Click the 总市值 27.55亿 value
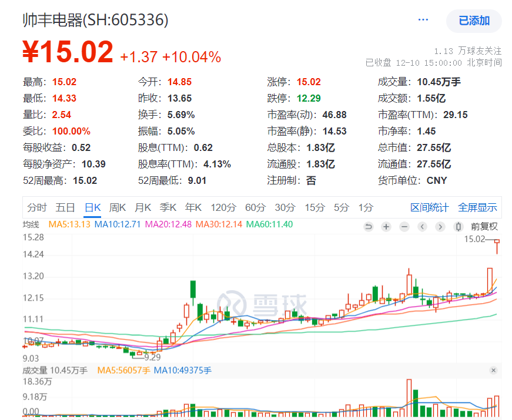The width and height of the screenshot is (512, 420). 434,147
